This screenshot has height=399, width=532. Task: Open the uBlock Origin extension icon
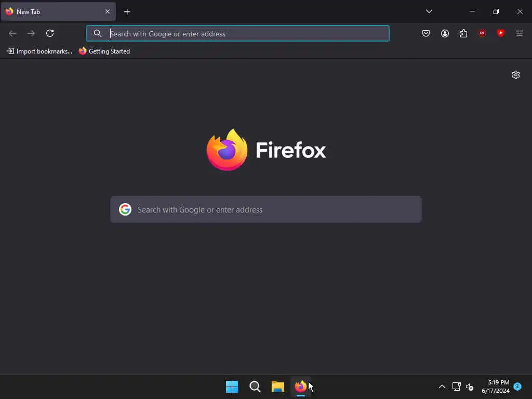(x=482, y=33)
